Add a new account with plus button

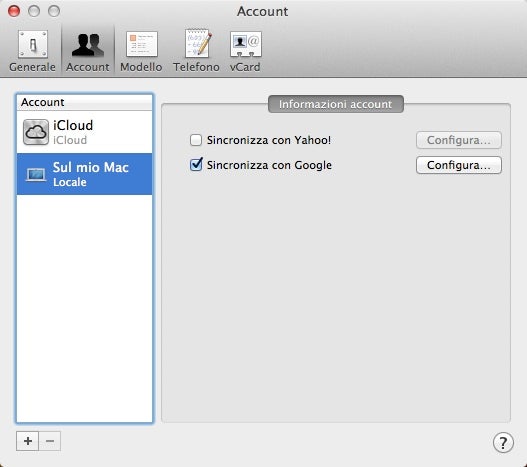point(28,441)
